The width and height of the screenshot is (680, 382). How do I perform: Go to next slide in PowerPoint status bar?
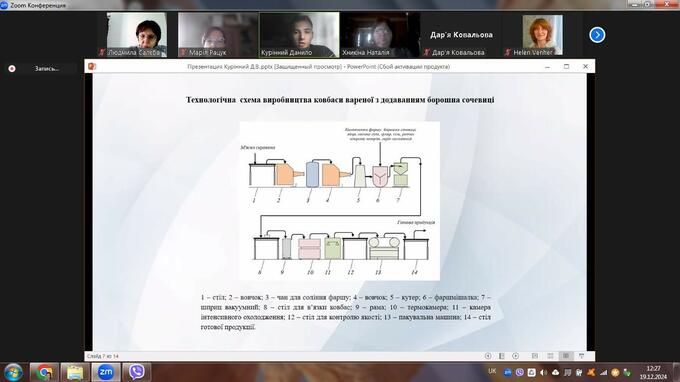(515, 356)
